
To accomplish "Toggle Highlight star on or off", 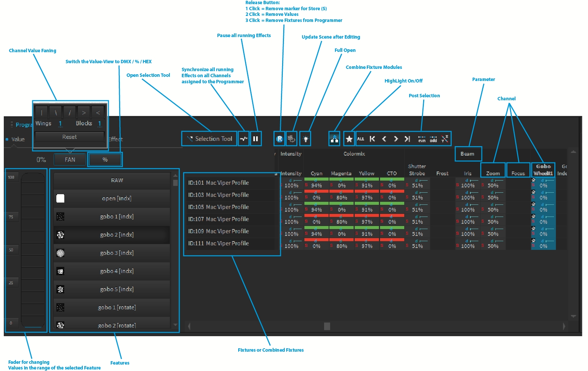I will tap(349, 139).
